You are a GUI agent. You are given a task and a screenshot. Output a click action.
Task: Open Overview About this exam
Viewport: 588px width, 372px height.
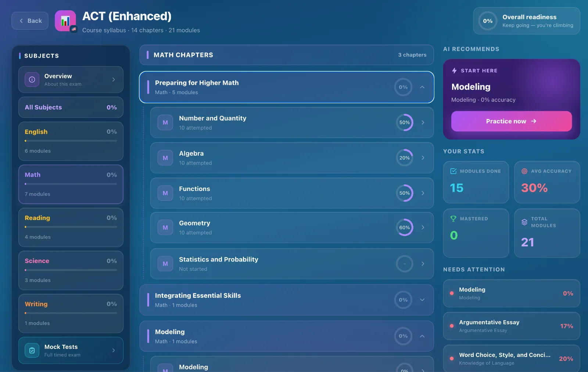click(71, 80)
